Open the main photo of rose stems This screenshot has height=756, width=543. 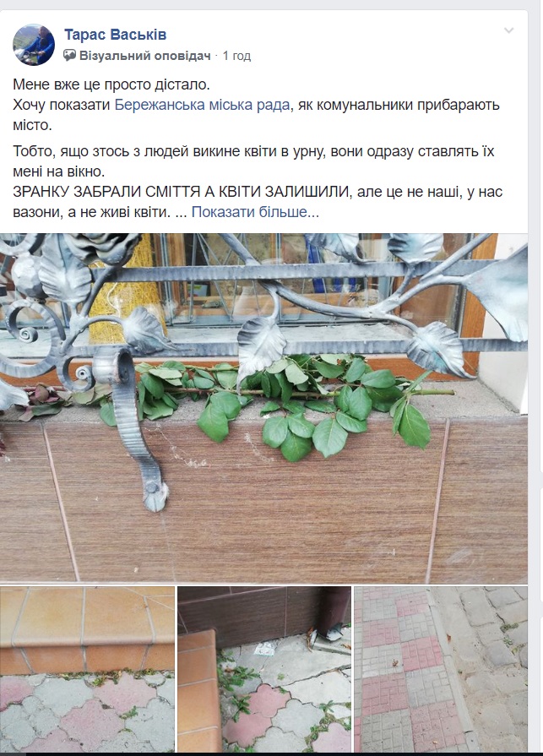coord(263,408)
